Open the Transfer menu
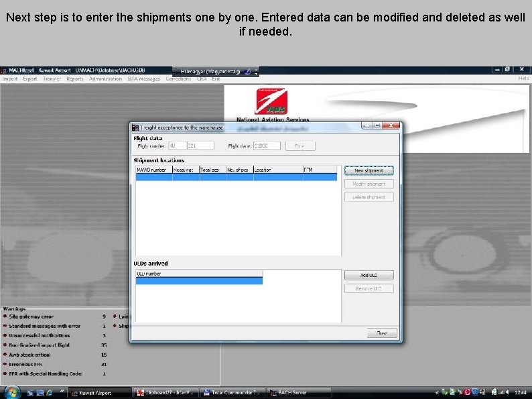Screen dimensions: 532x399 tap(52, 78)
